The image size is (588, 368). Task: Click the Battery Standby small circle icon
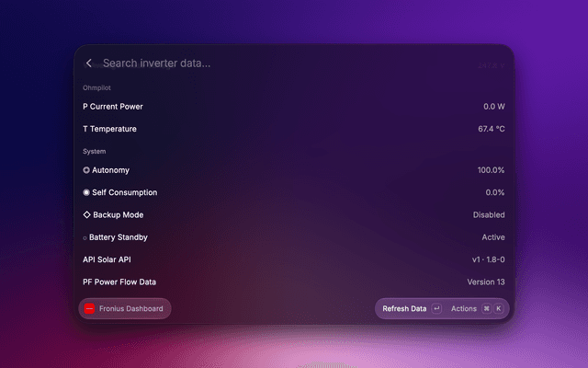pyautogui.click(x=85, y=237)
